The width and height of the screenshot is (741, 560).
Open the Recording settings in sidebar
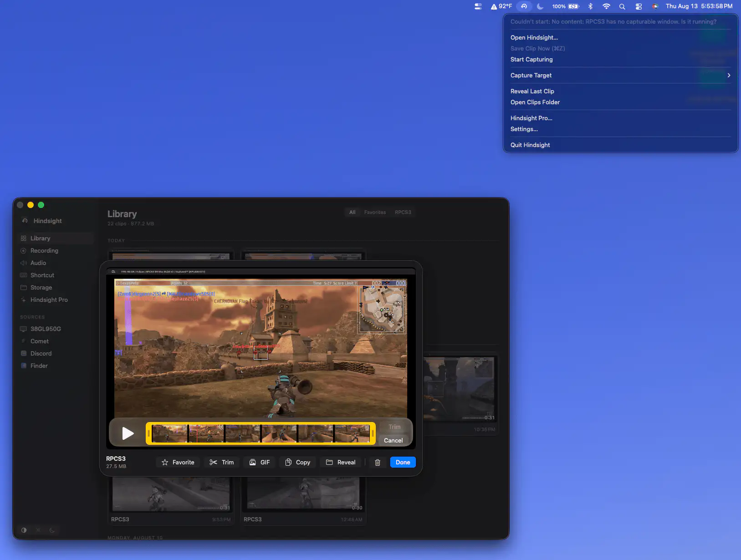coord(56,250)
